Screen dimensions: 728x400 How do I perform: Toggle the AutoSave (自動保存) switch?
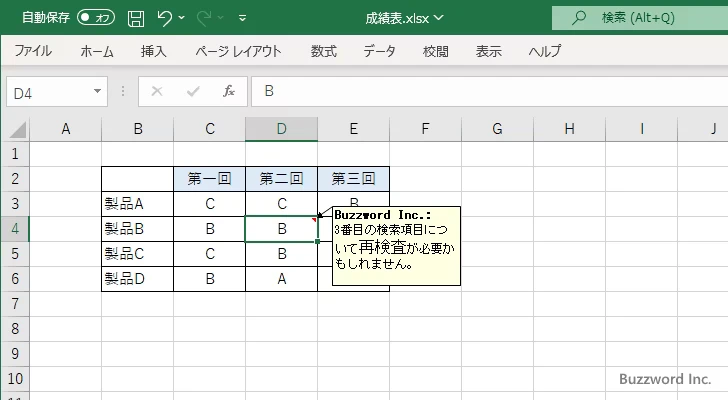[96, 18]
